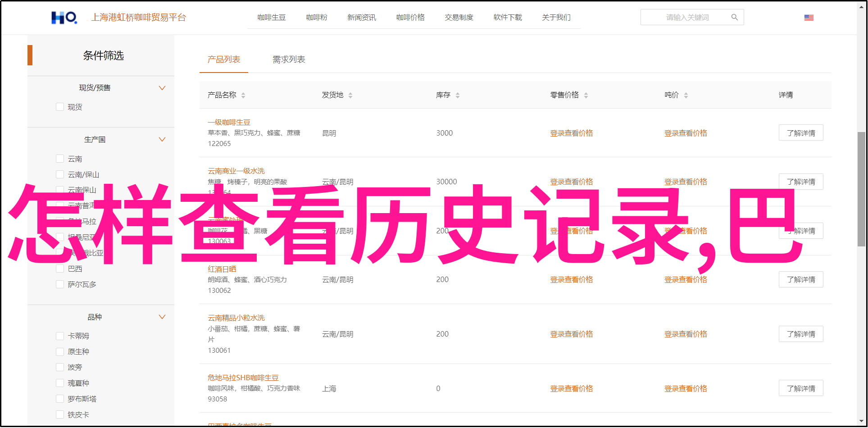Open the 云南精品小粒水洗 product link

(x=236, y=318)
